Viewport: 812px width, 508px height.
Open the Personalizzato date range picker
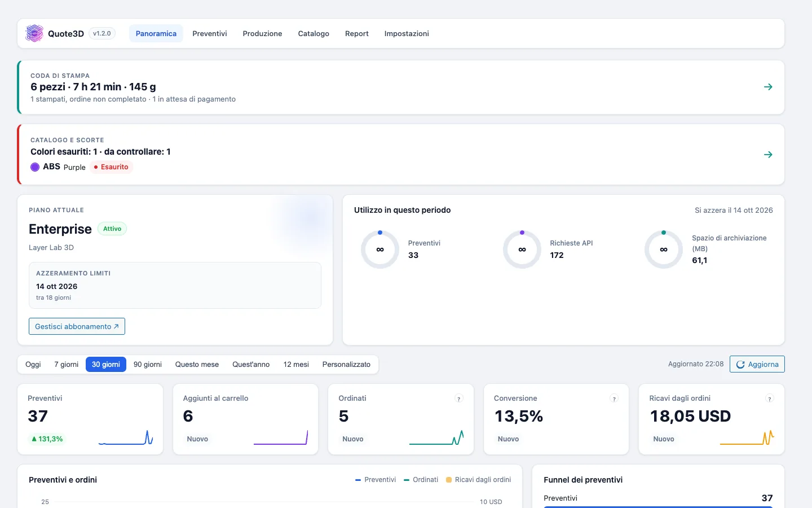[x=346, y=365]
